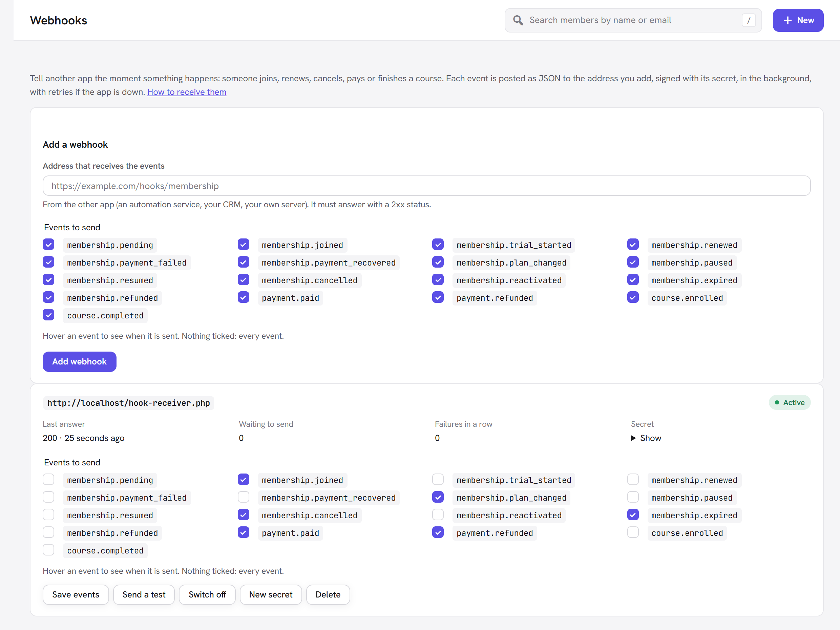Screen dimensions: 840x630
Task: Click the search members field
Action: [x=633, y=20]
